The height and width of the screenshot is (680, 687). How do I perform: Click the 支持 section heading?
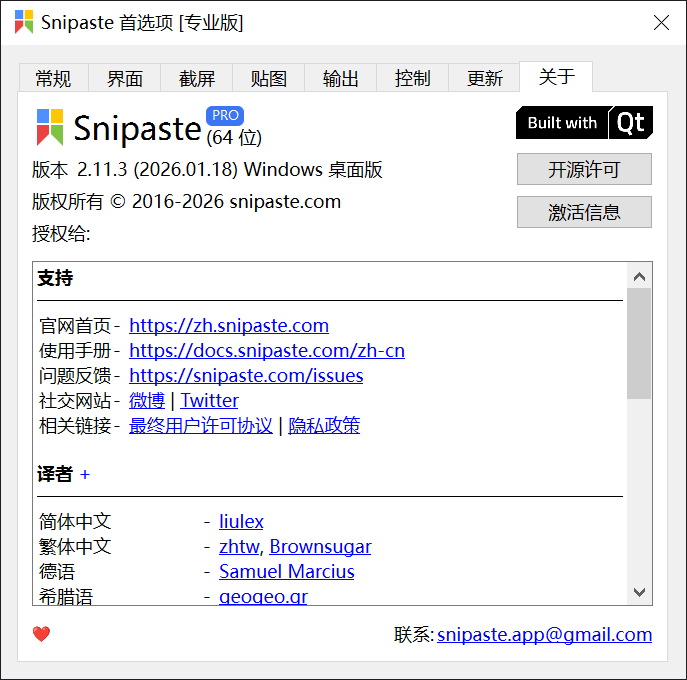coord(55,278)
